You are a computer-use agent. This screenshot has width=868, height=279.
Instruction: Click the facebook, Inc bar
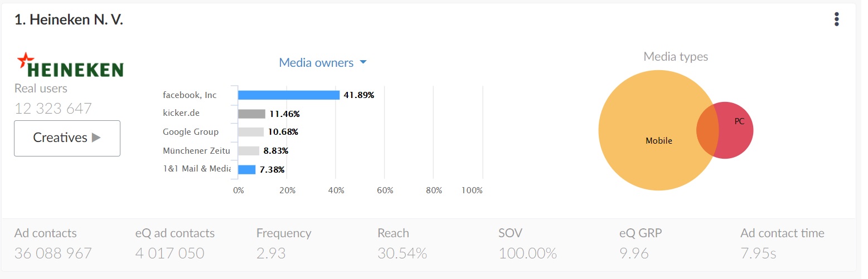pyautogui.click(x=289, y=95)
